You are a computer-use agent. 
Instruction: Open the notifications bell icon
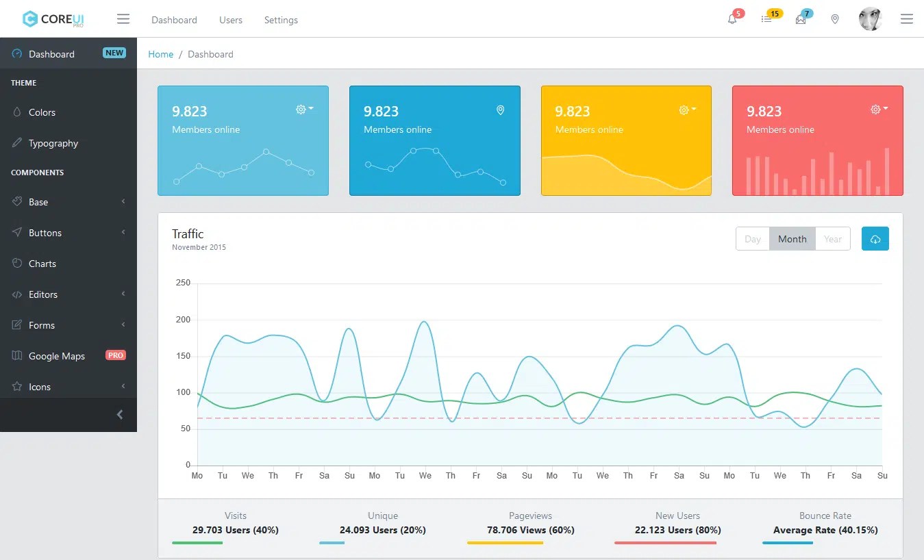click(732, 19)
